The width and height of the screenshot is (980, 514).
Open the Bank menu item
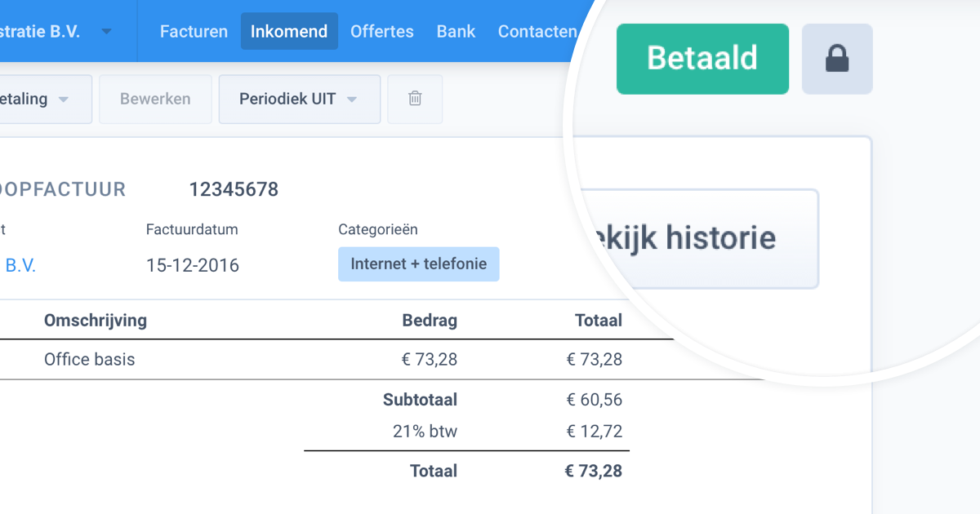(x=455, y=31)
